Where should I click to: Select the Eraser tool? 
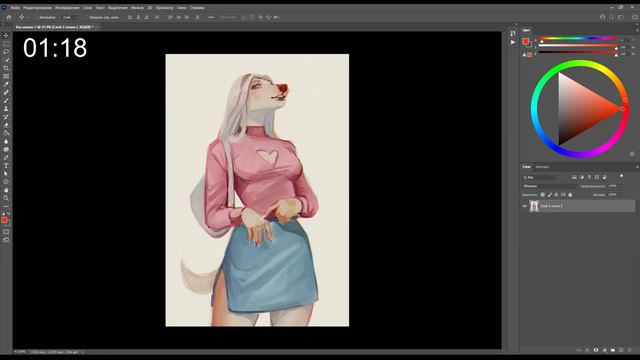(6, 125)
